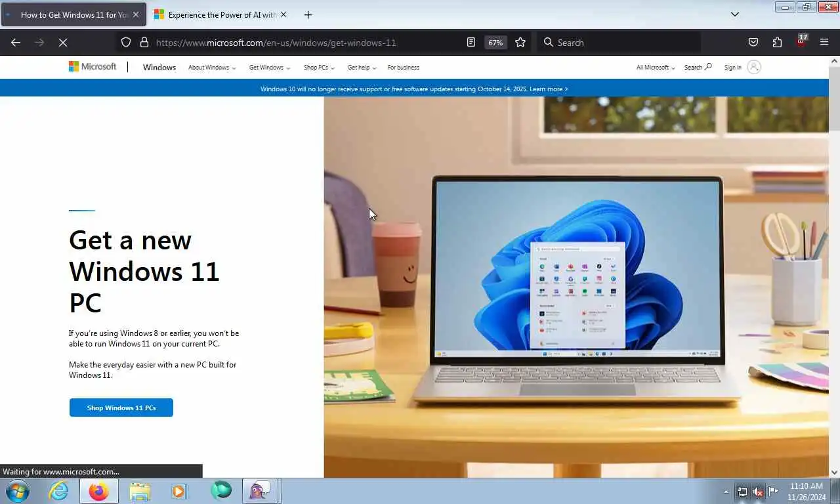
Task: Close the 'Experience the Power of AI' tab
Action: [283, 14]
